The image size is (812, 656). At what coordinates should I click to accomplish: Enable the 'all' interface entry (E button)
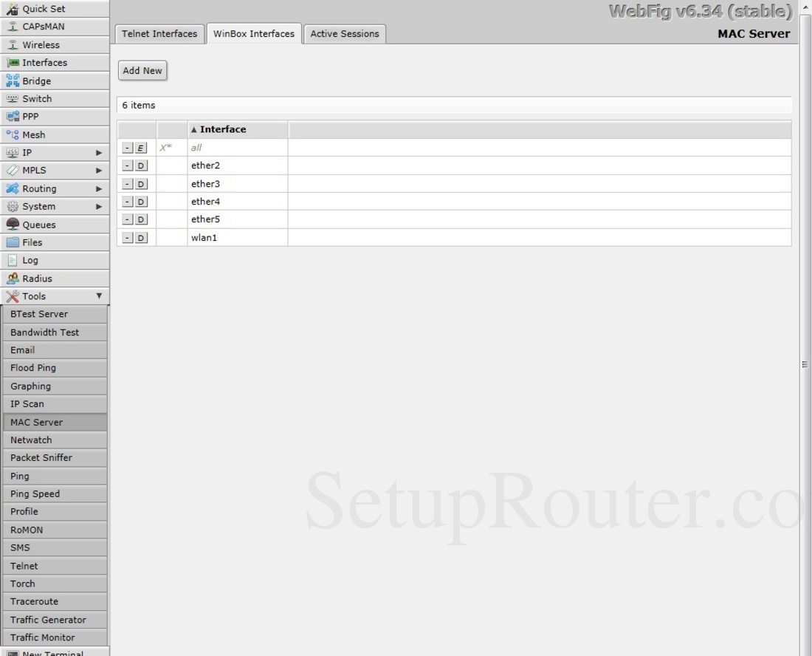tap(140, 148)
